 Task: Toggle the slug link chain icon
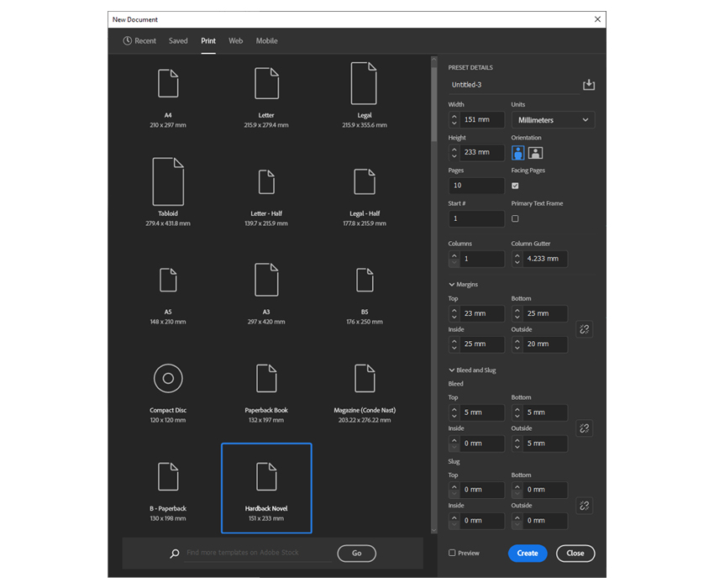pyautogui.click(x=585, y=506)
